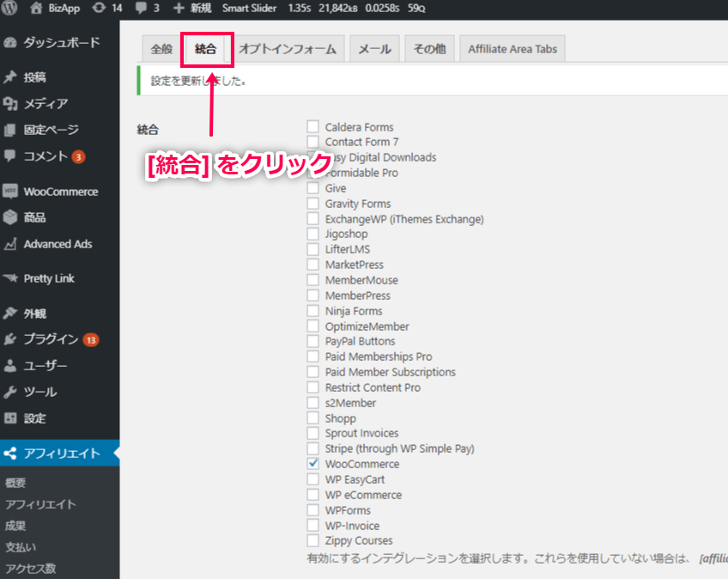Open comments bubble icon in admin bar
728x579 pixels.
[141, 8]
